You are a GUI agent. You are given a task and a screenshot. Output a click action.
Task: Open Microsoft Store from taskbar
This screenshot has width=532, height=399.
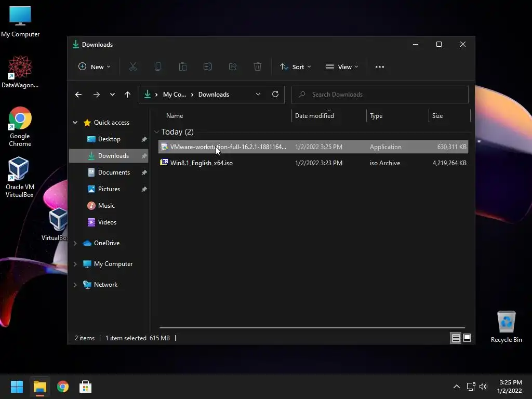pos(86,387)
